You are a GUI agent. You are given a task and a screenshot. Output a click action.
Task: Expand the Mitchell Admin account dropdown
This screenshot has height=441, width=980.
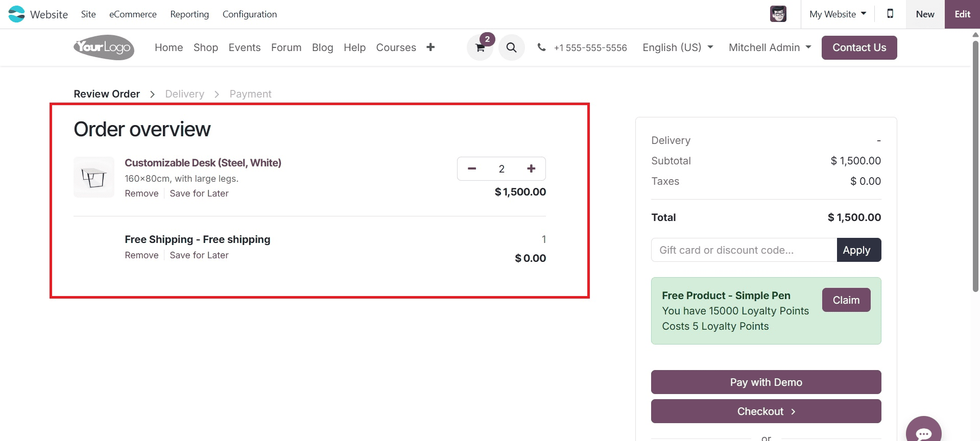769,47
